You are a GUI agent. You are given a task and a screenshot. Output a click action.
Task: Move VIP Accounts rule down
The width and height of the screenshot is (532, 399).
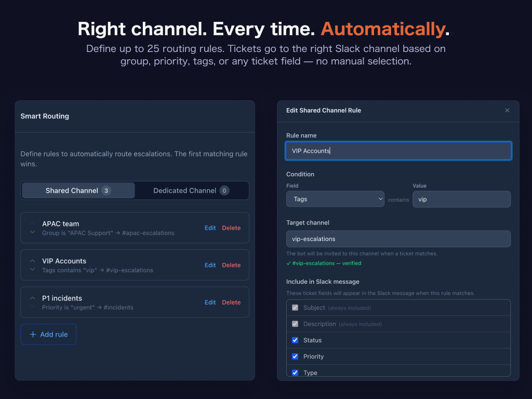click(x=33, y=270)
